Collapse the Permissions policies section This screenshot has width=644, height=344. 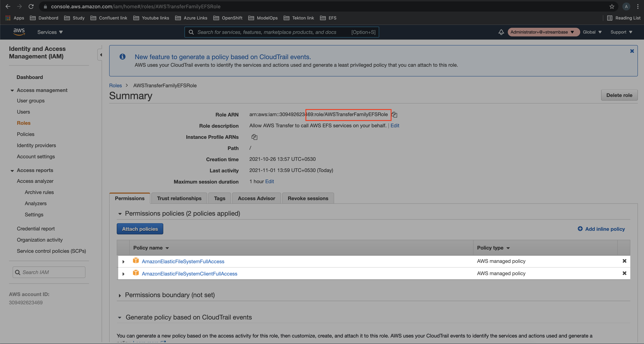tap(120, 214)
